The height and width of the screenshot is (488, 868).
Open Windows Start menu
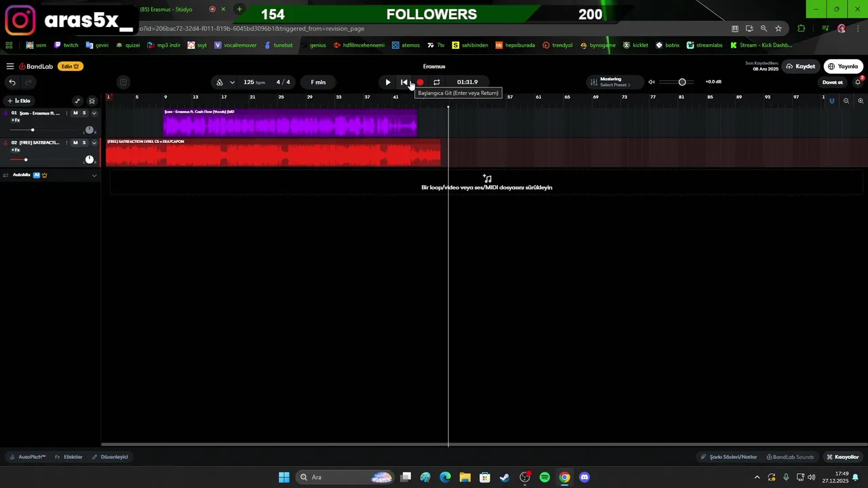(284, 477)
